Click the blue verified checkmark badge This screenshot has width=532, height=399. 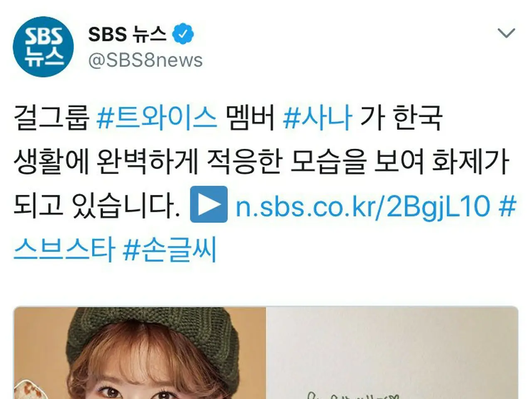tap(183, 34)
